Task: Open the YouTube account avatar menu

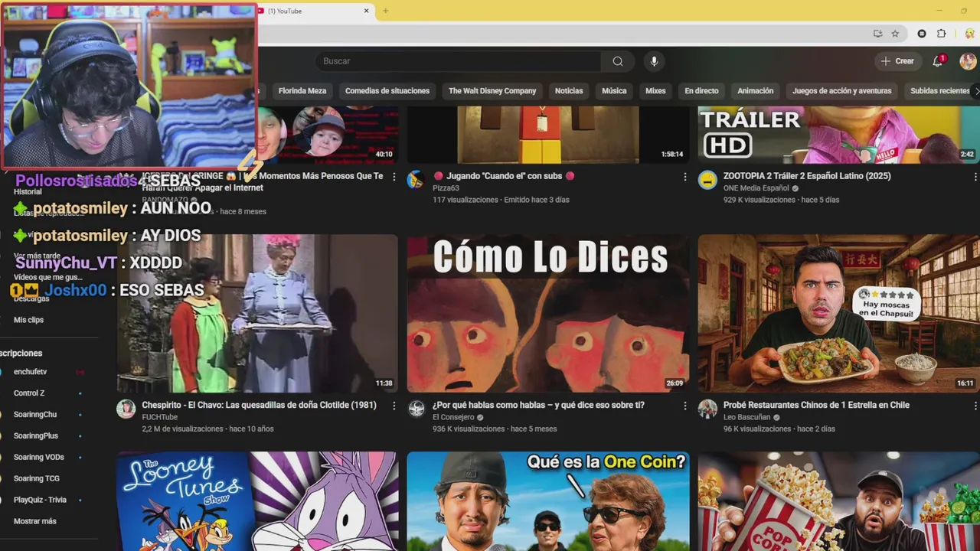Action: [x=968, y=61]
